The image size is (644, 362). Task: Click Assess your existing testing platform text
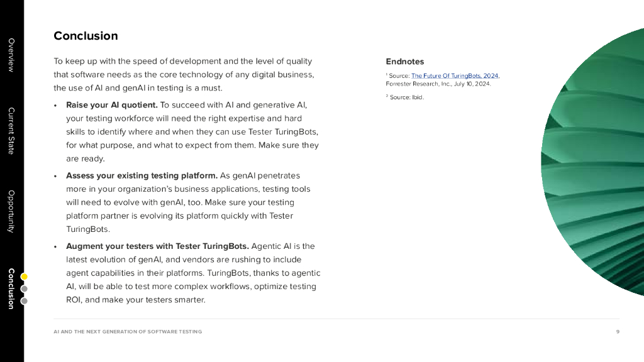pyautogui.click(x=142, y=175)
